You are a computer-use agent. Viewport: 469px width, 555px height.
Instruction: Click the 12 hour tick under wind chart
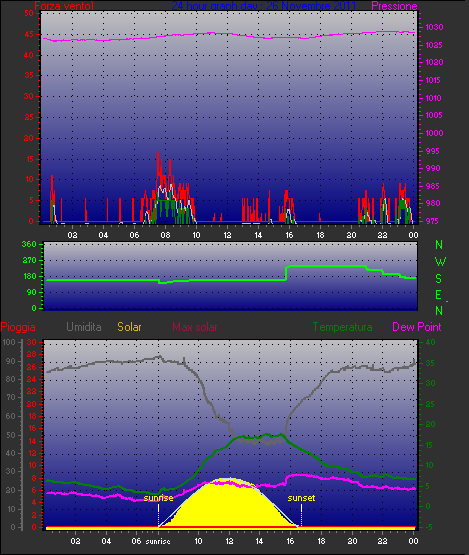pyautogui.click(x=227, y=235)
